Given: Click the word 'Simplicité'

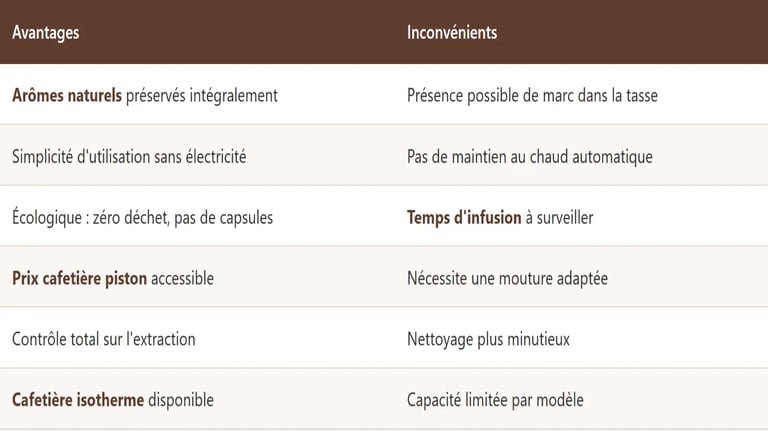Looking at the screenshot, I should (x=45, y=157).
